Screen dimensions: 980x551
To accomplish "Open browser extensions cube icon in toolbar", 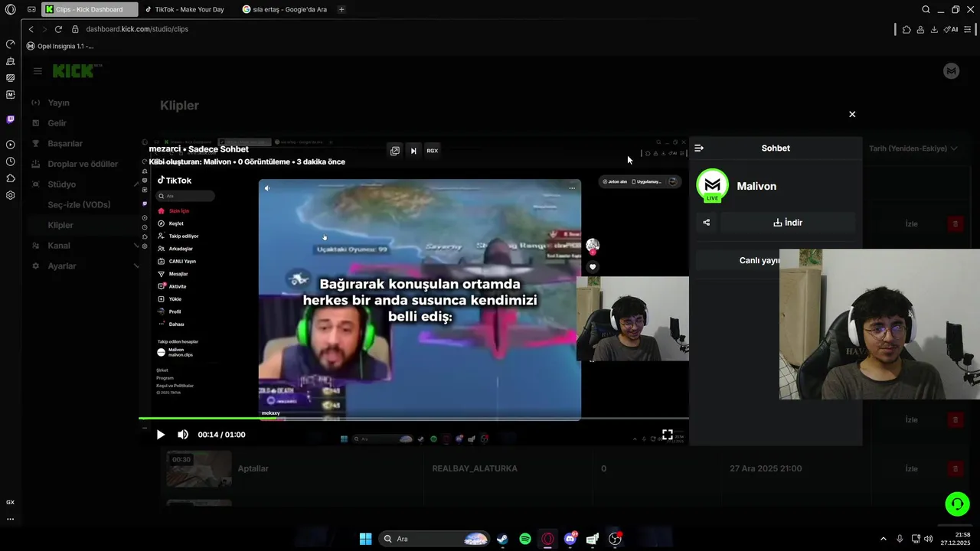I will 906,29.
